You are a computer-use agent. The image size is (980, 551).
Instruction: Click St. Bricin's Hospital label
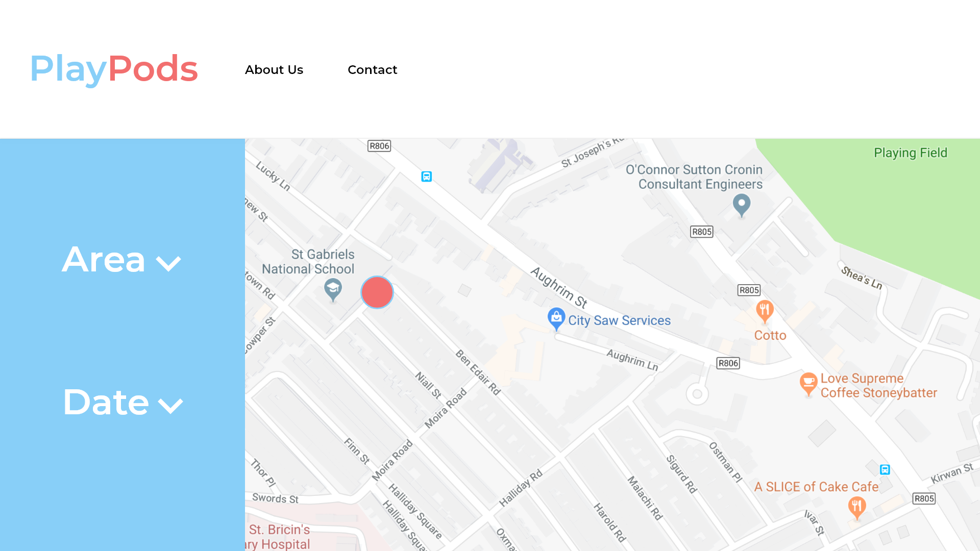pyautogui.click(x=278, y=537)
